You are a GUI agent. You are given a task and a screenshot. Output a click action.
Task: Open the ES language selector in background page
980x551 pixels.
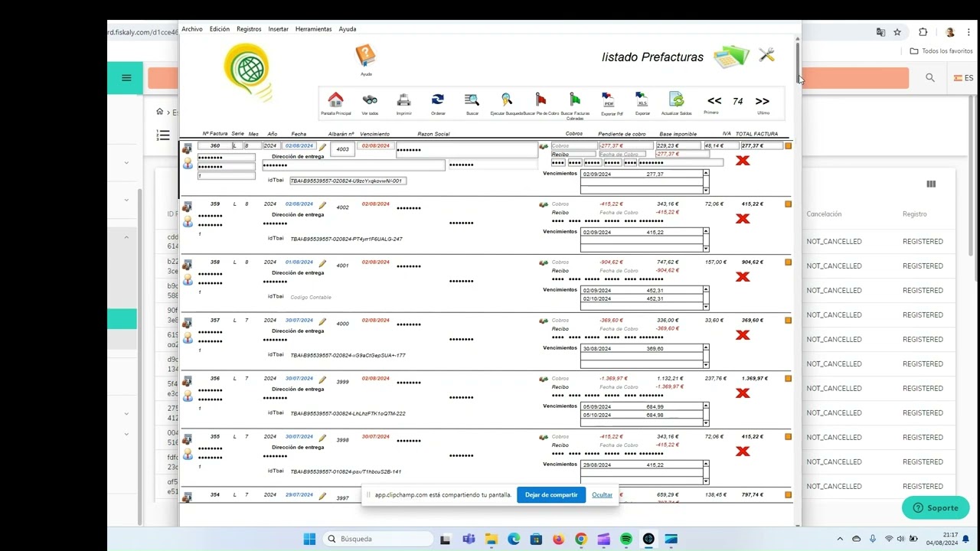point(964,78)
